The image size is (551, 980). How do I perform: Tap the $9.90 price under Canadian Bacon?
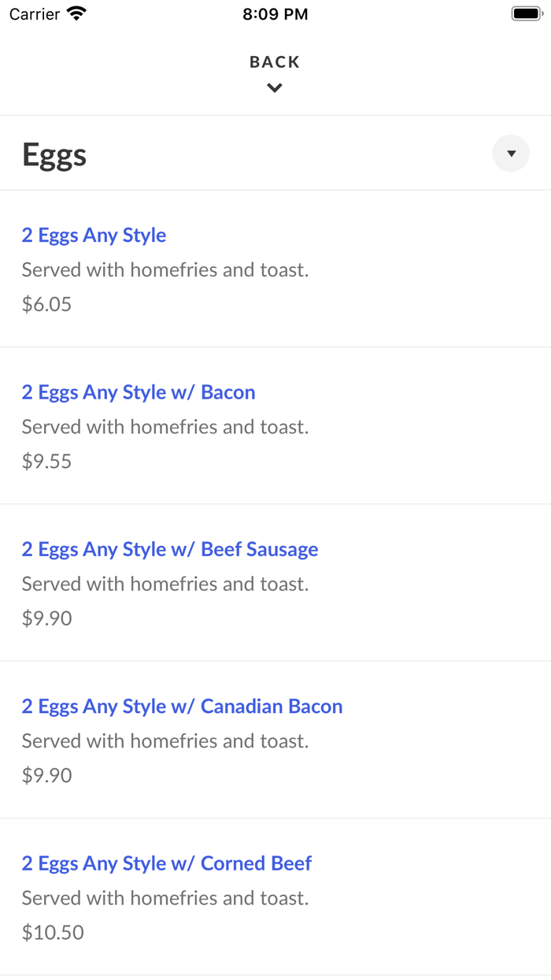tap(46, 775)
